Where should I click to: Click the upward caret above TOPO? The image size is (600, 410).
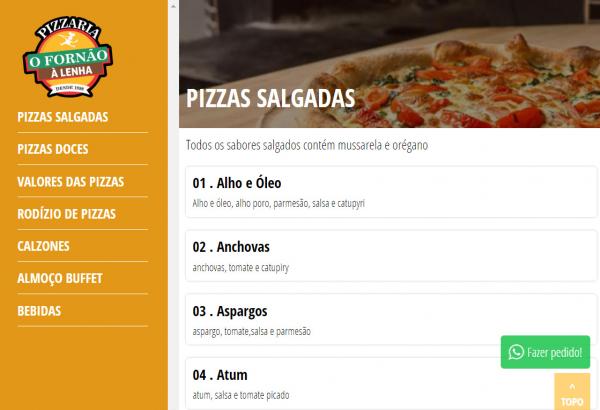coord(572,387)
